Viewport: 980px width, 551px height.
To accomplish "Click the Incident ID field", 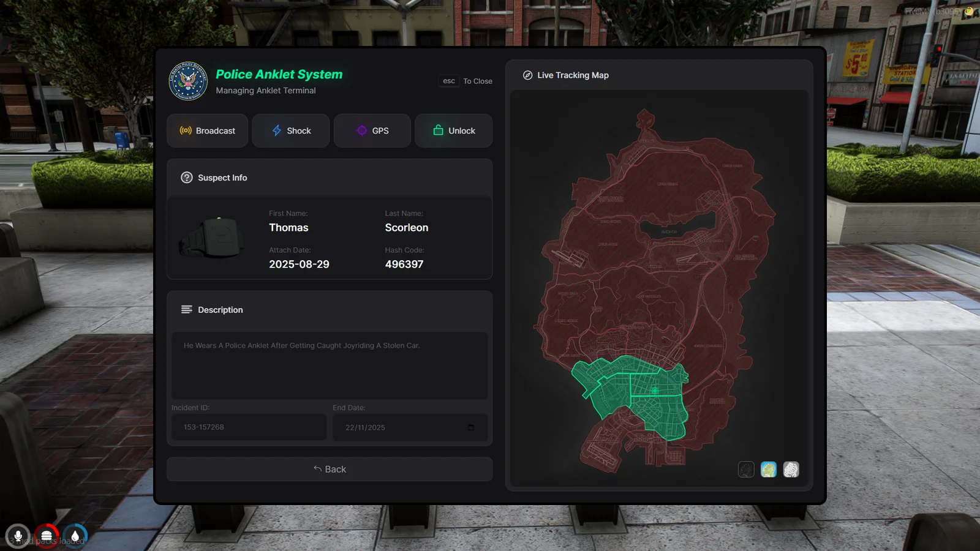I will (248, 427).
